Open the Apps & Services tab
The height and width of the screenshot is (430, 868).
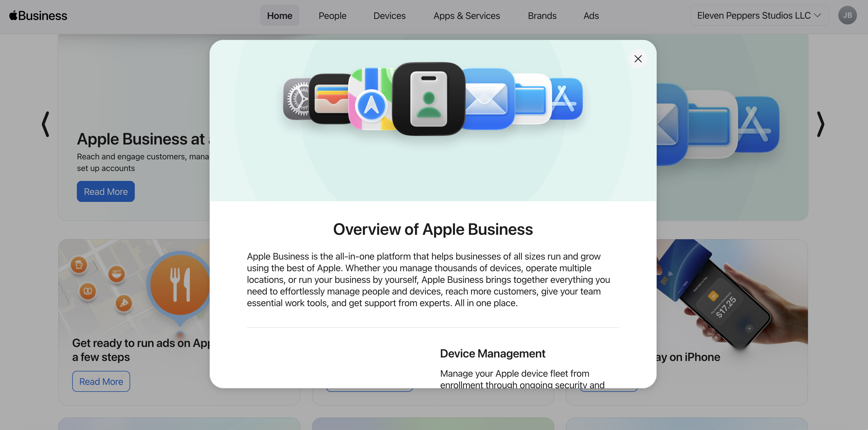point(466,15)
